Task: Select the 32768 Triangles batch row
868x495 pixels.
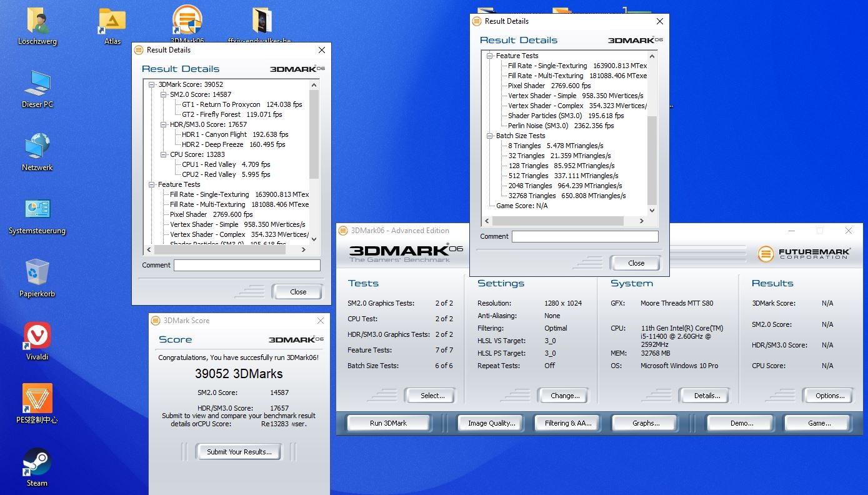Action: click(x=567, y=196)
